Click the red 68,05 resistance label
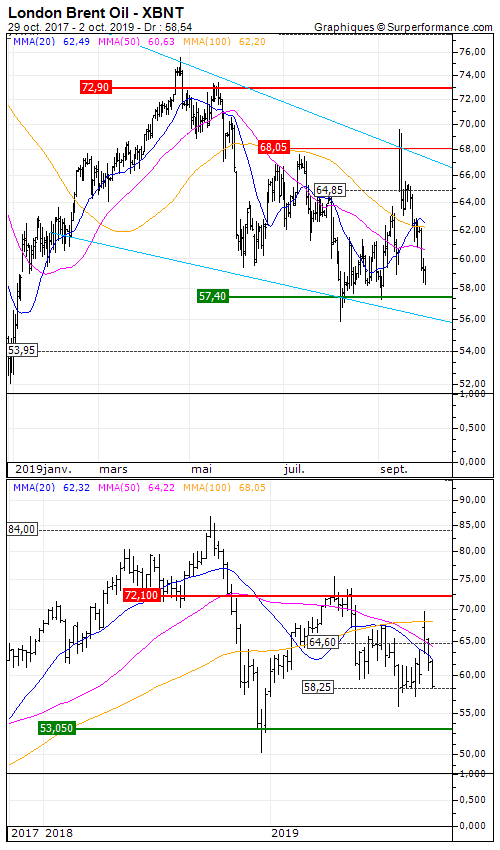The image size is (500, 850). (x=273, y=147)
